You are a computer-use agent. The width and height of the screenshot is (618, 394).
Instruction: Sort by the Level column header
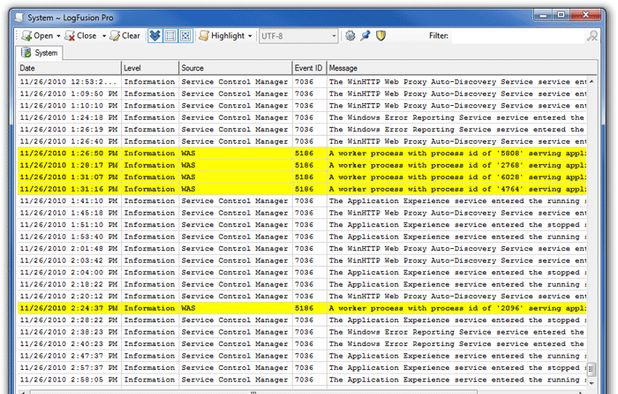pos(150,68)
